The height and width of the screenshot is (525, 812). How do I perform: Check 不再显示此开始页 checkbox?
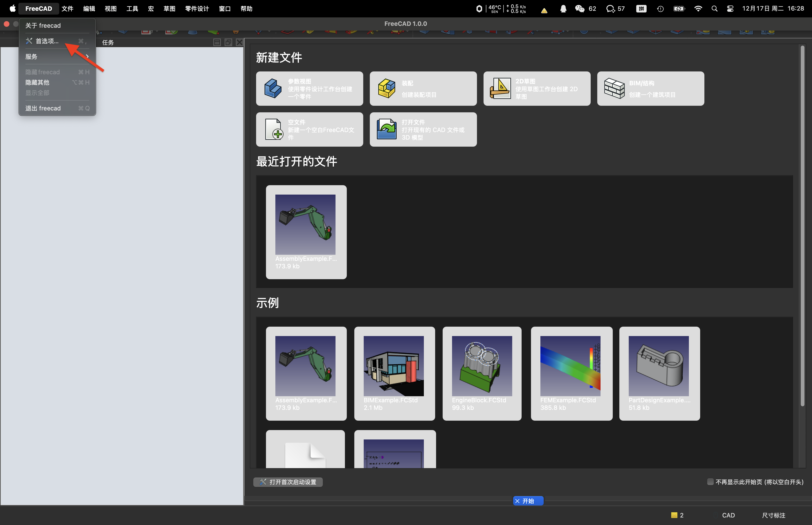[x=710, y=482]
